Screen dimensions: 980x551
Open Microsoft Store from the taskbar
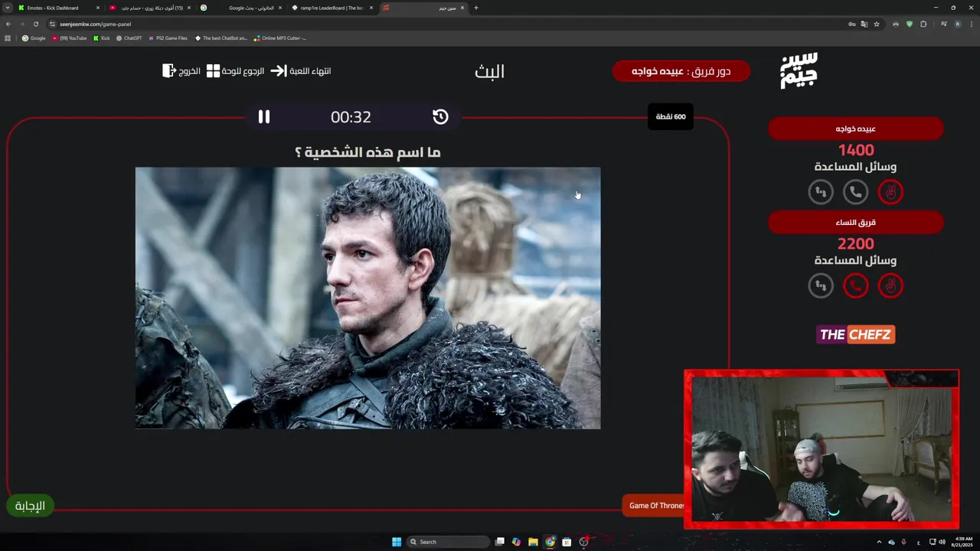567,542
